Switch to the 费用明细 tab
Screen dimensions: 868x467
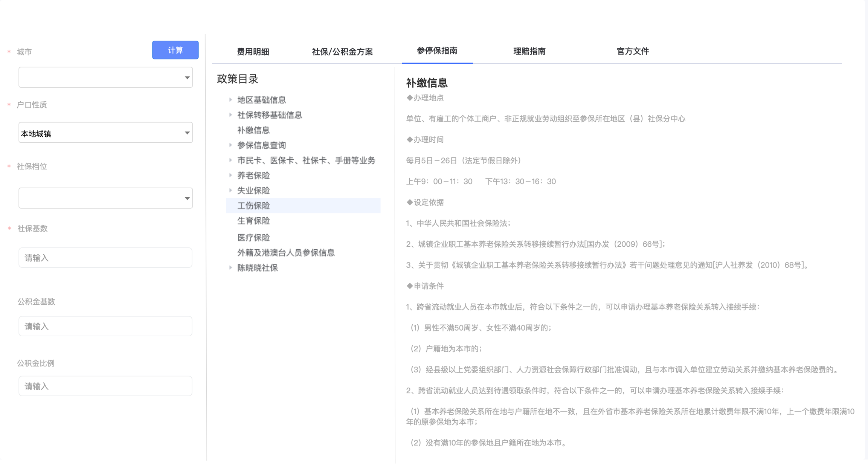point(253,52)
